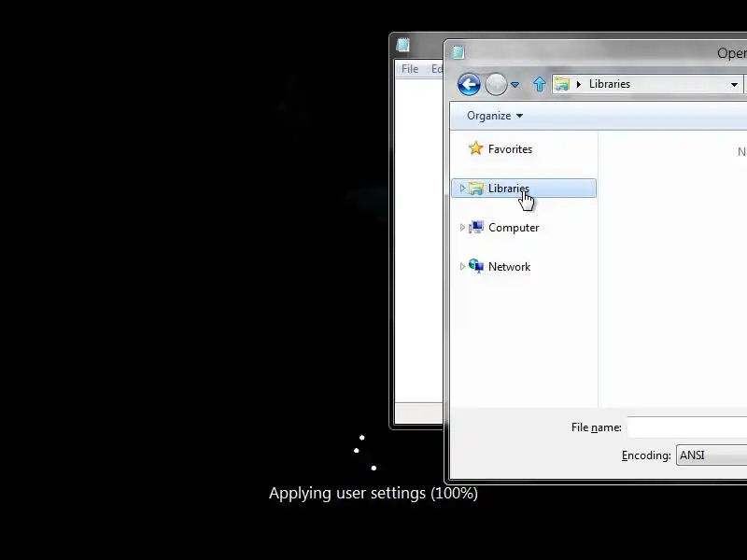747x560 pixels.
Task: Click the Libraries icon in navigation pane
Action: tap(476, 189)
